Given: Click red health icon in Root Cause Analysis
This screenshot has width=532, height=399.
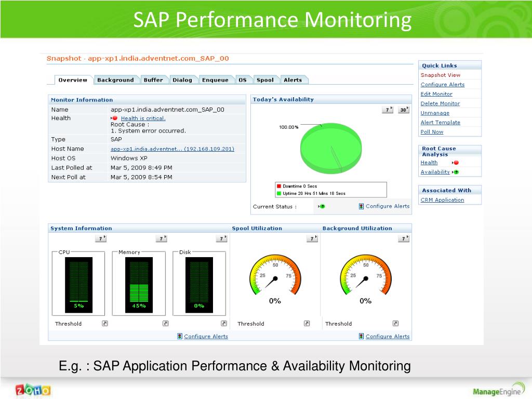Looking at the screenshot, I should [x=456, y=163].
